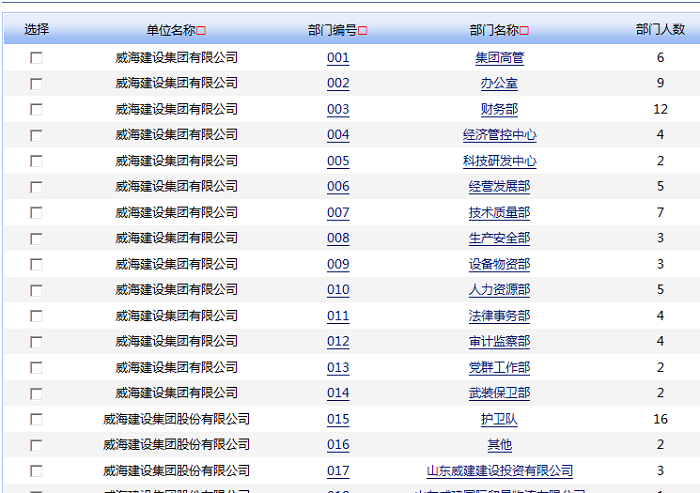Open the 办公室 department link
700x493 pixels.
pyautogui.click(x=500, y=83)
